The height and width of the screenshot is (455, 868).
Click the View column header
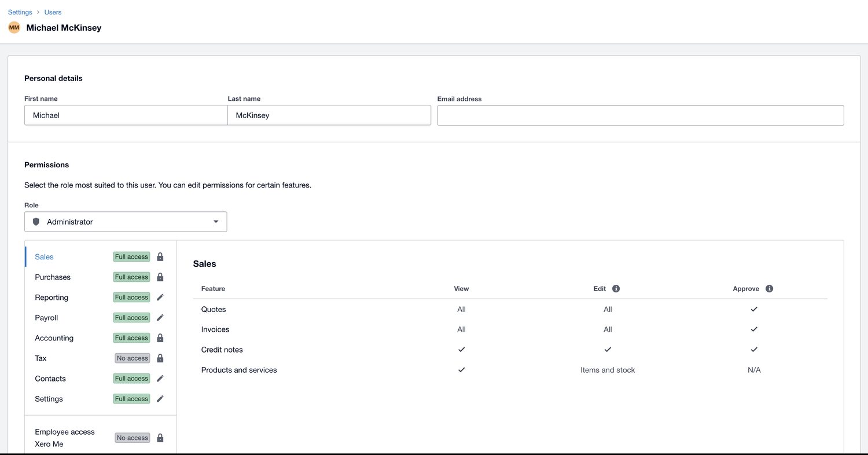coord(461,288)
